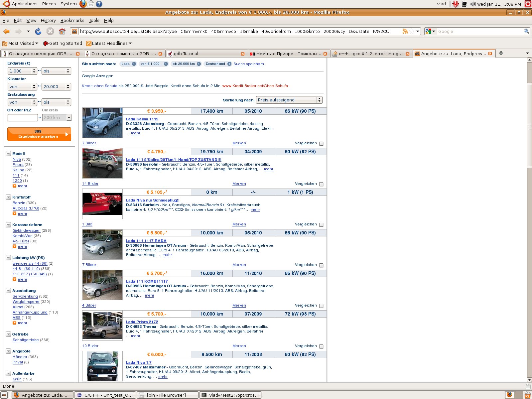Screen dimensions: 532x399
Task: Click the Google search input field
Action: 480,31
